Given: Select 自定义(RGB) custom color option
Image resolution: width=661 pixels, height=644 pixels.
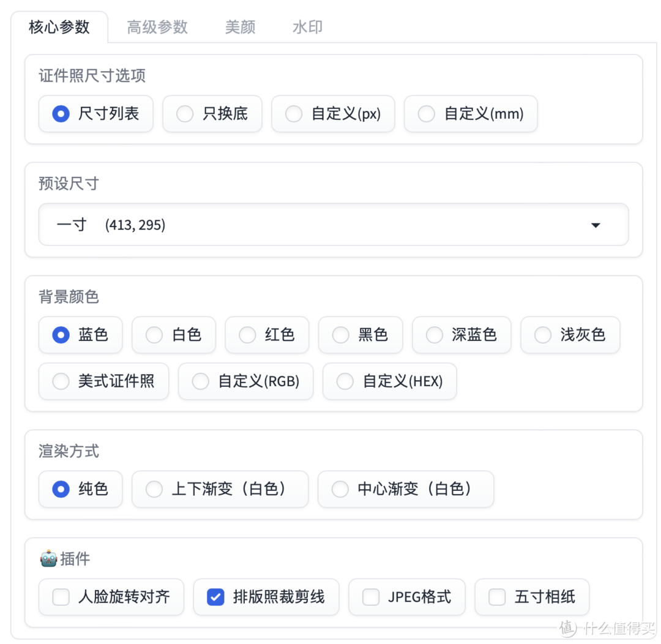Looking at the screenshot, I should [245, 381].
